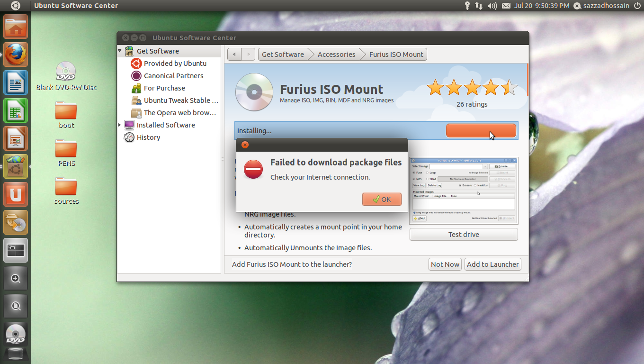This screenshot has width=644, height=364.
Task: Open the Furius ISO Mount screenshot thumbnail
Action: (464, 191)
